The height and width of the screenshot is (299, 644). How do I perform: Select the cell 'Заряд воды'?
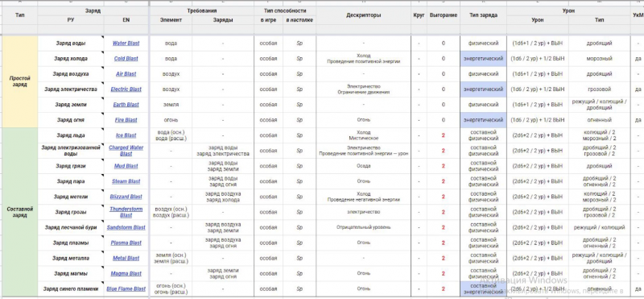tap(71, 44)
